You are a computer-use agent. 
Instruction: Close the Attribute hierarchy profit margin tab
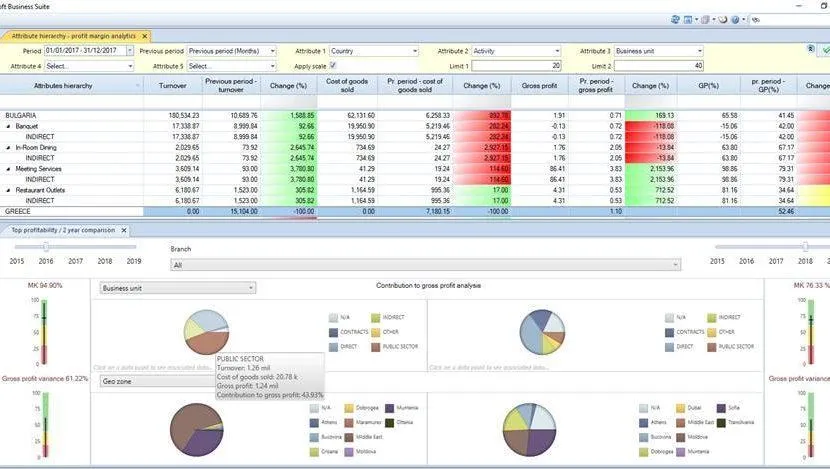[x=145, y=36]
